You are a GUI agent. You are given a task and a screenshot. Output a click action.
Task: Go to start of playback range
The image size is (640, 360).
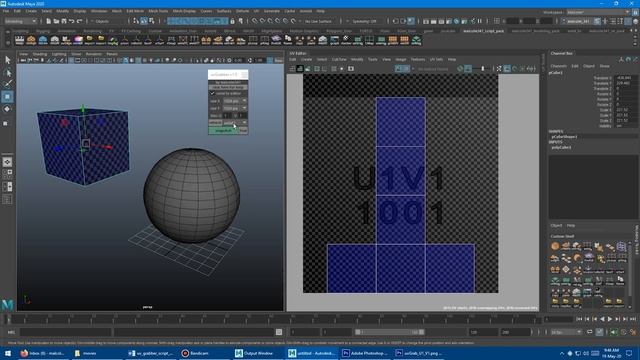pyautogui.click(x=580, y=319)
